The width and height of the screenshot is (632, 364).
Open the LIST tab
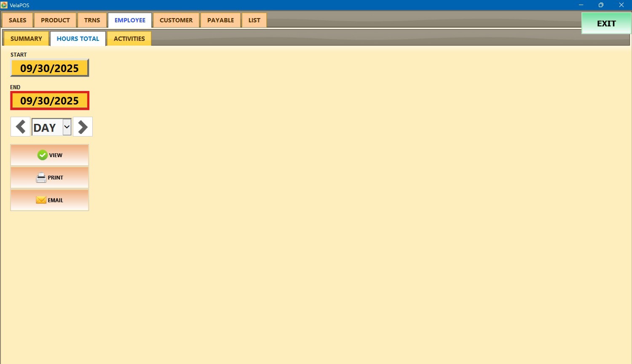(x=254, y=20)
